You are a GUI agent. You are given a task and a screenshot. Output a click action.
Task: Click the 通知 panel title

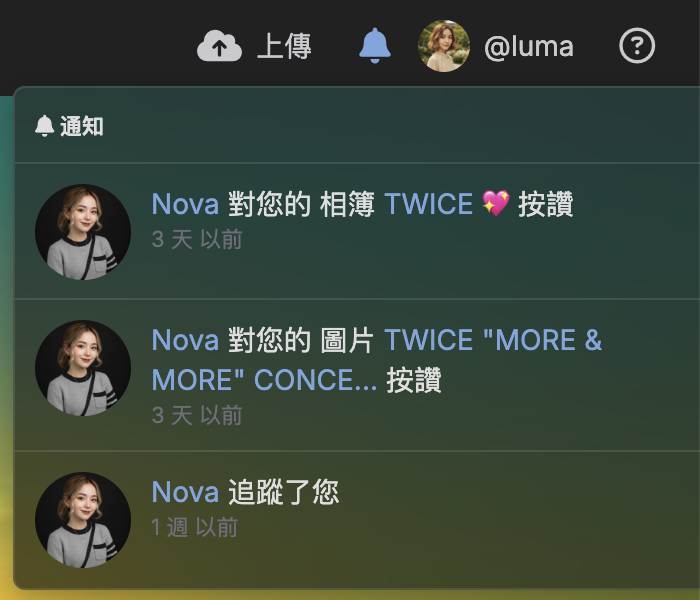click(82, 126)
